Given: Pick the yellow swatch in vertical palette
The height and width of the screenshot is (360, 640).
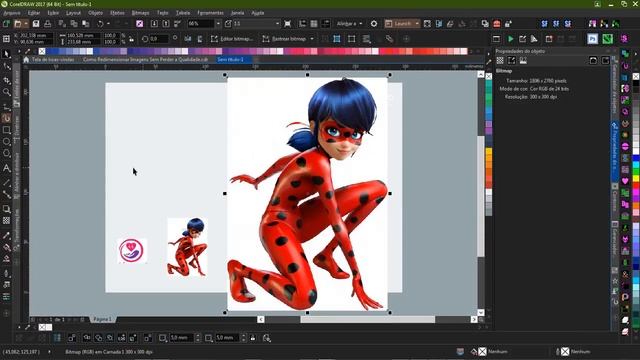Looking at the screenshot, I should pyautogui.click(x=489, y=152).
